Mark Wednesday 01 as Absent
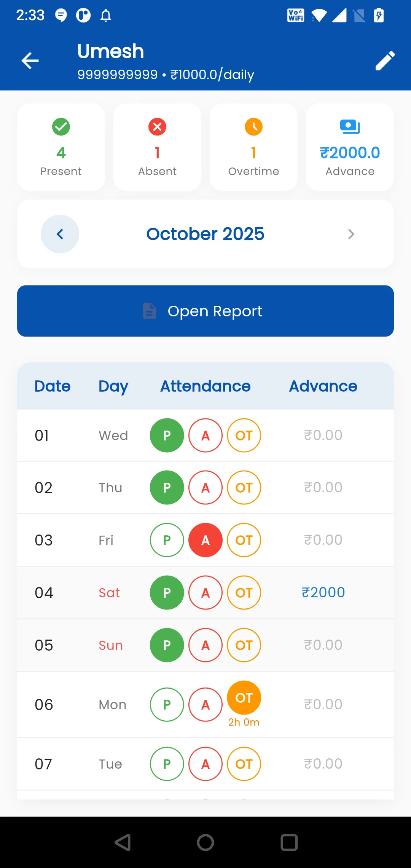The height and width of the screenshot is (868, 411). 205,435
